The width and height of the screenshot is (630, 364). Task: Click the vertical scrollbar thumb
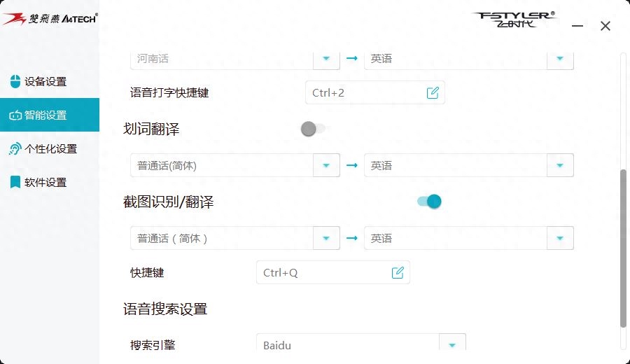(x=623, y=248)
